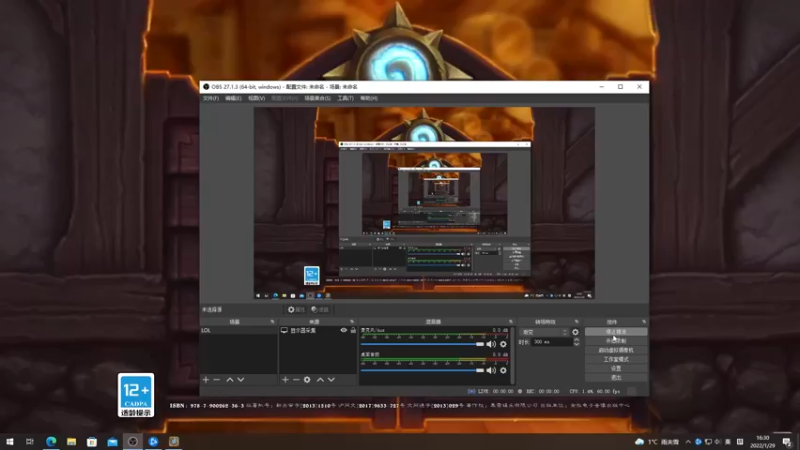Screen dimensions: 800x450
Task: Show hidden tray icons chevron
Action: (x=688, y=442)
